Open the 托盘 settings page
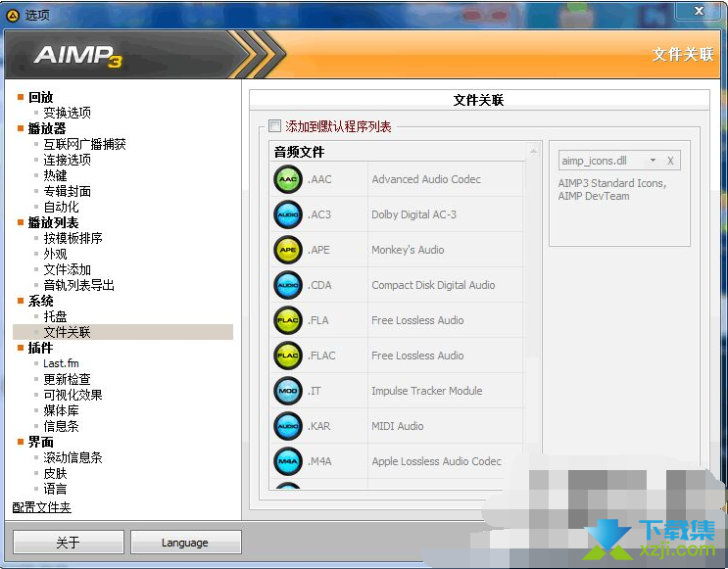Viewport: 728px width, 569px height. tap(55, 316)
